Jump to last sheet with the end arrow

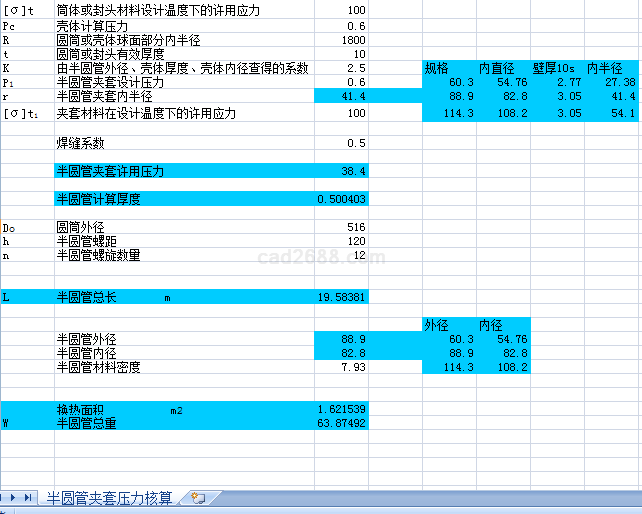tap(28, 497)
